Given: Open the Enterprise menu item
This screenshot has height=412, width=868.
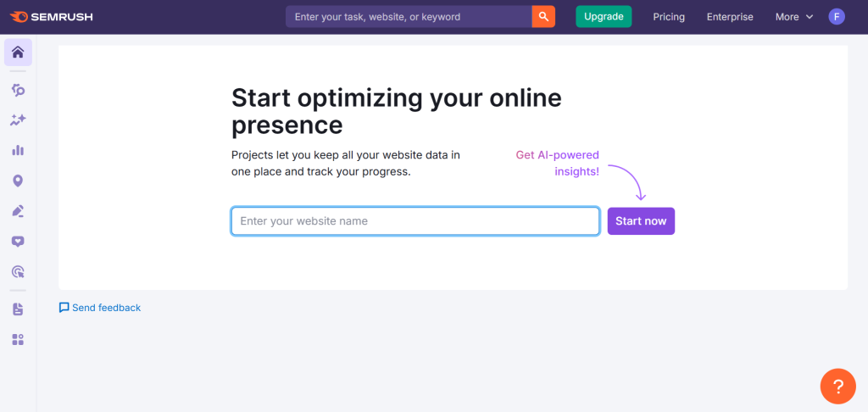Looking at the screenshot, I should pyautogui.click(x=730, y=17).
